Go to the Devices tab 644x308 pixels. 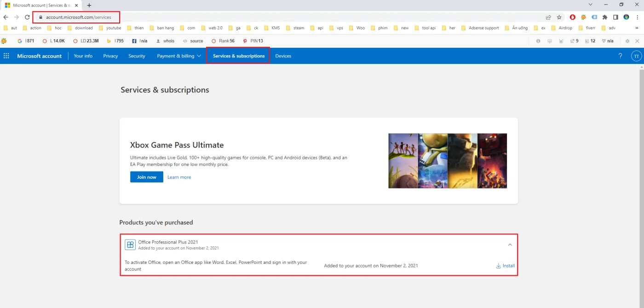click(x=283, y=56)
